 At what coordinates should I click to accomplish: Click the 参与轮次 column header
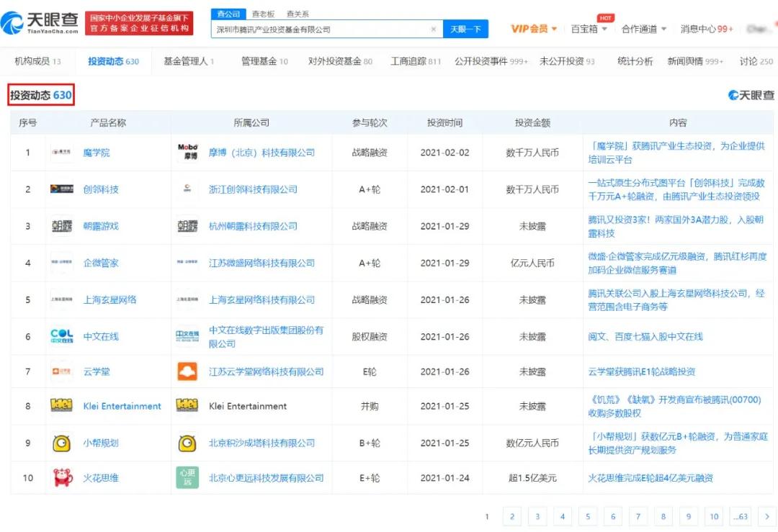coord(370,122)
